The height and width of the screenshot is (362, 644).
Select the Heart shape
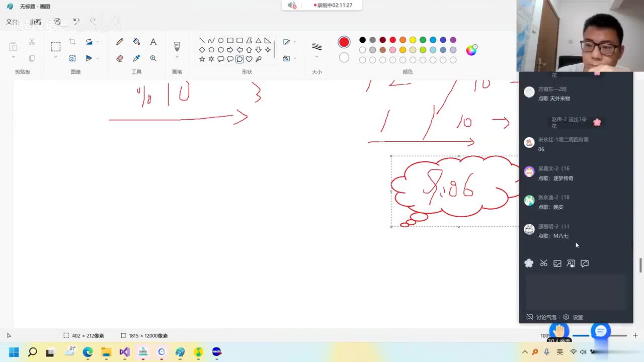pyautogui.click(x=249, y=59)
